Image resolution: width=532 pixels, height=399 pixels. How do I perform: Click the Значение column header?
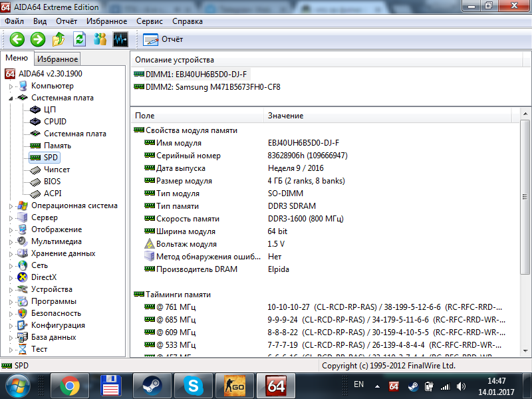click(387, 116)
